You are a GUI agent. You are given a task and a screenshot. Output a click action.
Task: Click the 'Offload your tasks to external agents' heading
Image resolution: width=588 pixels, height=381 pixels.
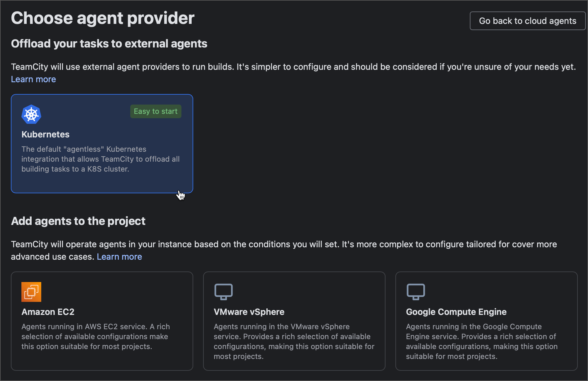(109, 43)
